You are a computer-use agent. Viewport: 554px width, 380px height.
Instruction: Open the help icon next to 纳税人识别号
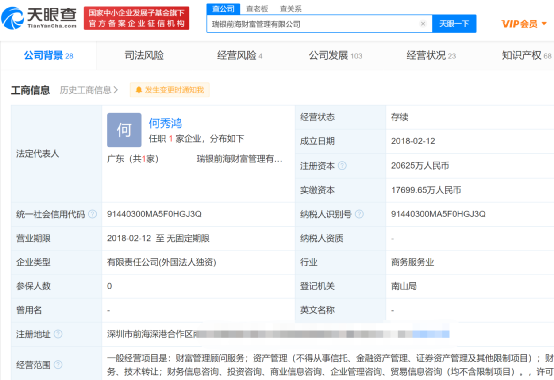click(359, 214)
